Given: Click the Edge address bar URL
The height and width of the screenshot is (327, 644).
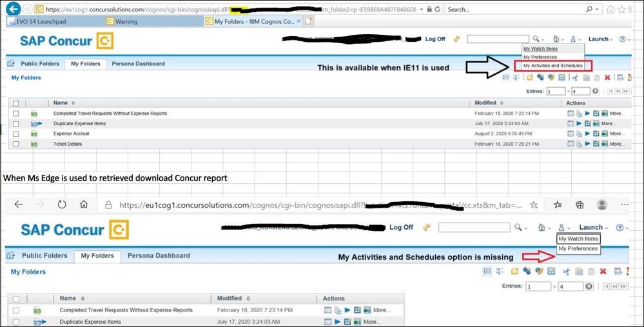Looking at the screenshot, I should point(320,204).
